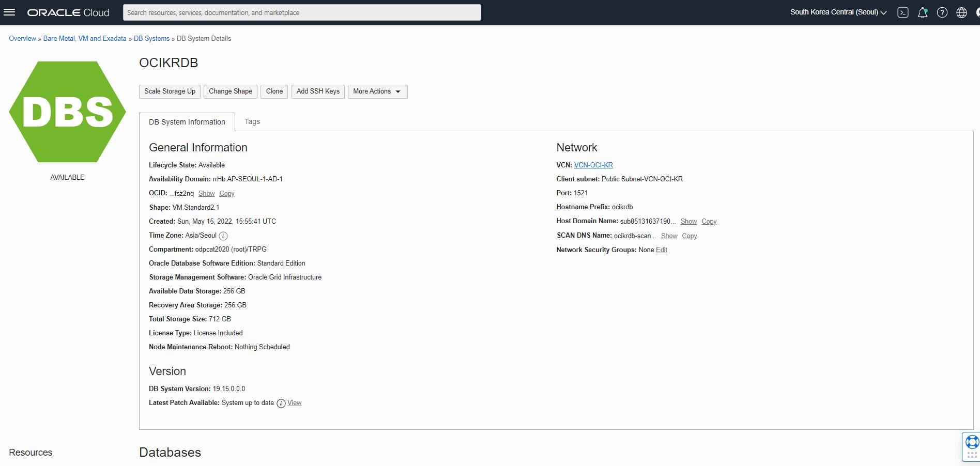This screenshot has height=466, width=980.
Task: Click the Oracle Cloud logo
Action: click(x=68, y=12)
